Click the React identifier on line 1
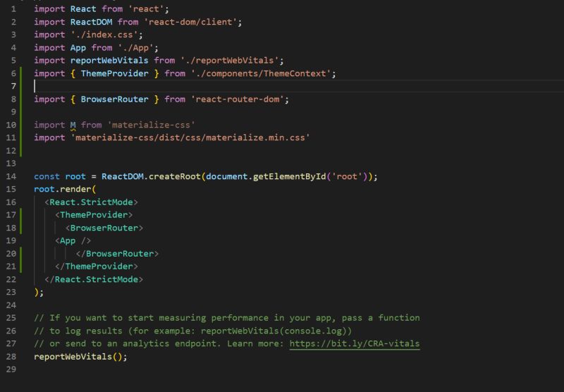This screenshot has height=392, width=564. [x=83, y=8]
